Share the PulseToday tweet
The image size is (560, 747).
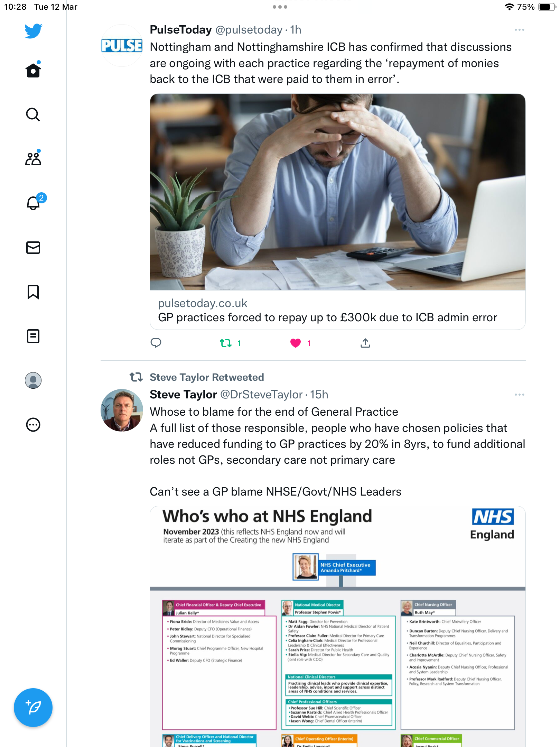(x=365, y=343)
